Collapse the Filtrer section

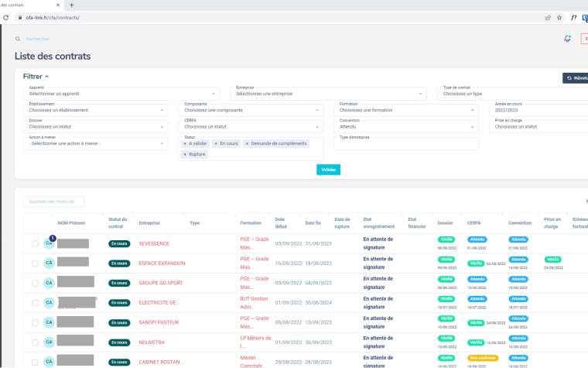point(36,77)
